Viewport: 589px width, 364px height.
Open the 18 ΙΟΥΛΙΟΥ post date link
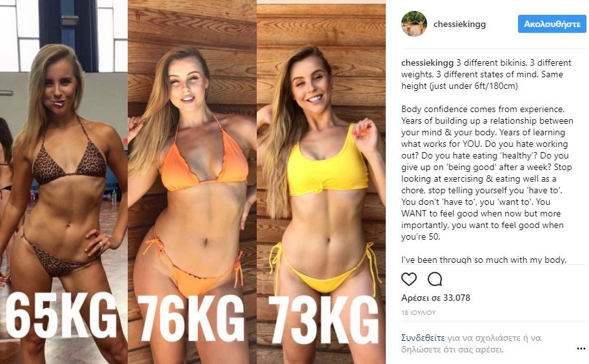click(x=418, y=312)
